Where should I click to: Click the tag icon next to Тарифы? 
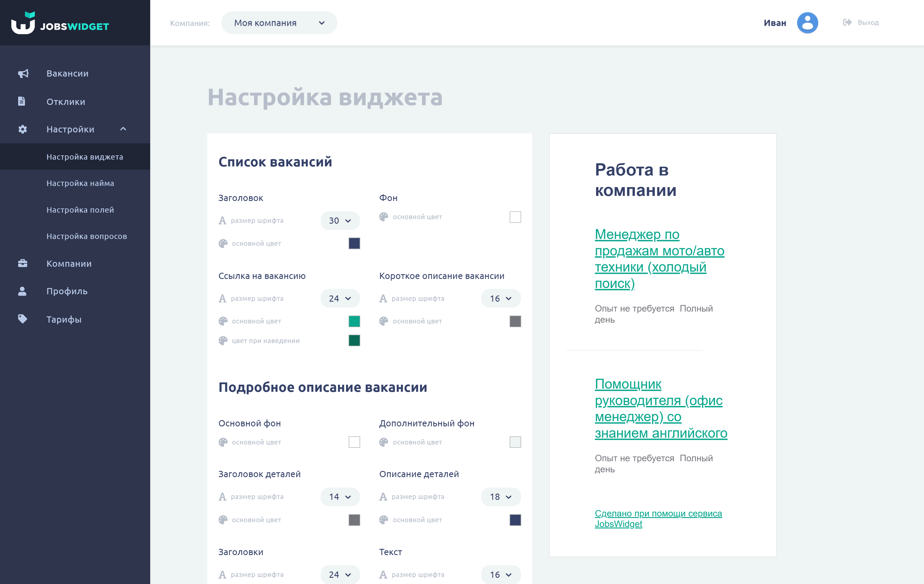[23, 319]
